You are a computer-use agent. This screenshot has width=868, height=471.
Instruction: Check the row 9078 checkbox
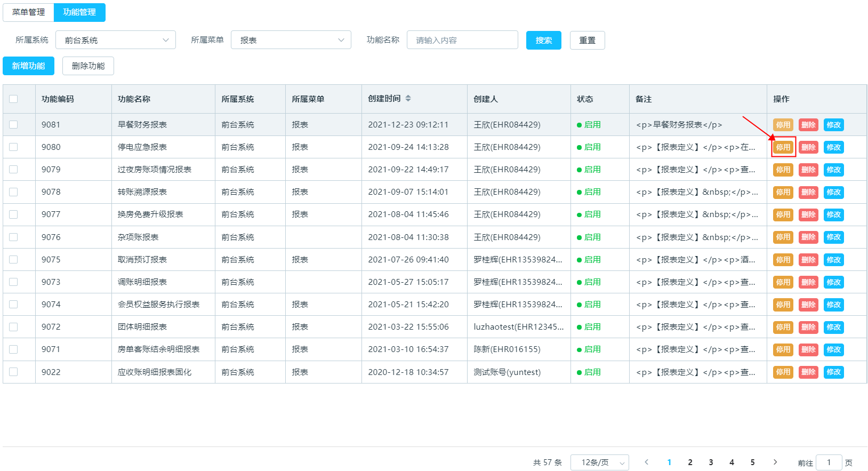tap(13, 191)
